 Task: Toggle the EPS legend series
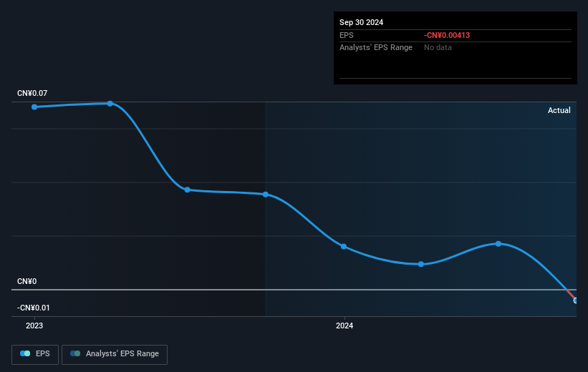coord(35,354)
